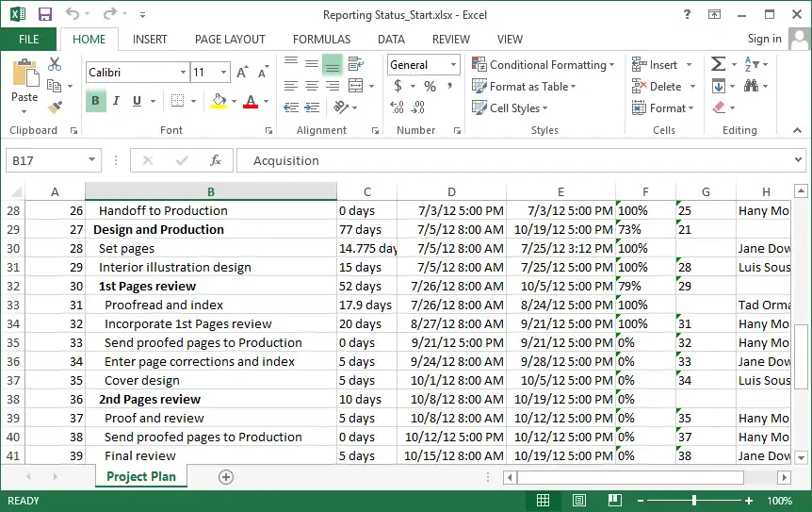
Task: Toggle Bold formatting
Action: click(95, 101)
